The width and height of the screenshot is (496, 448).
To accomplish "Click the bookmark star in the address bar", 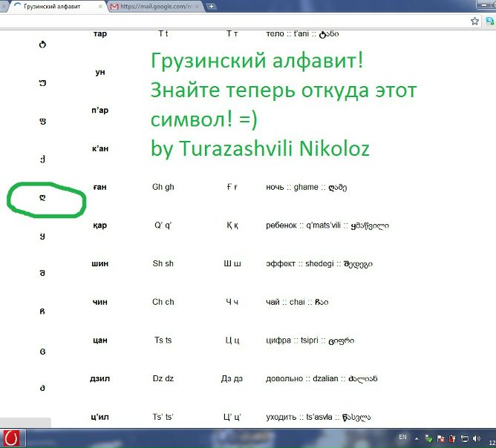I will (475, 22).
